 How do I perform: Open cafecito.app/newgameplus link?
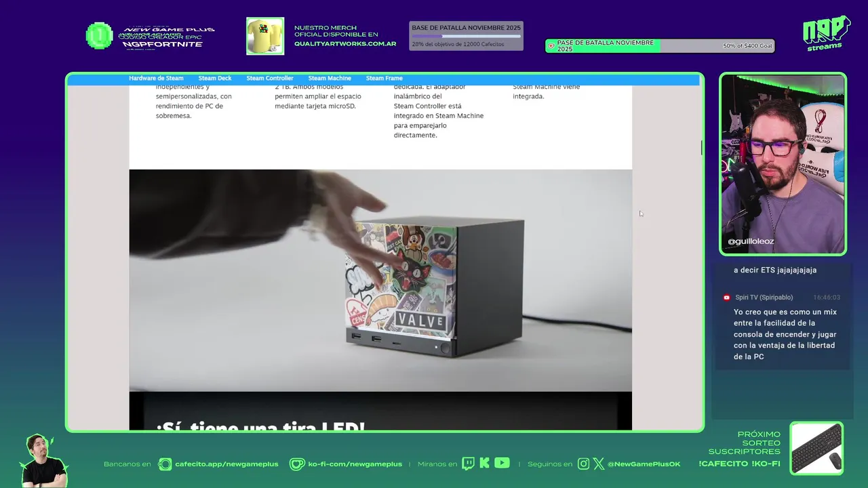click(x=226, y=464)
